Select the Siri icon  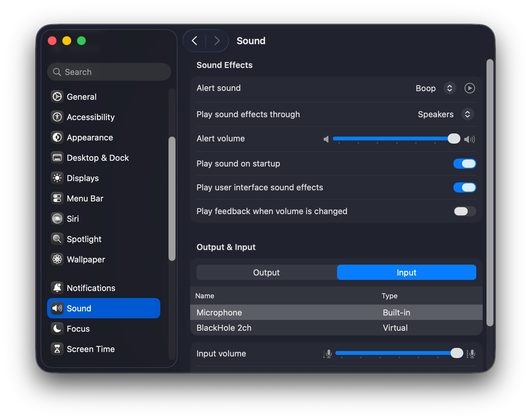pos(57,219)
